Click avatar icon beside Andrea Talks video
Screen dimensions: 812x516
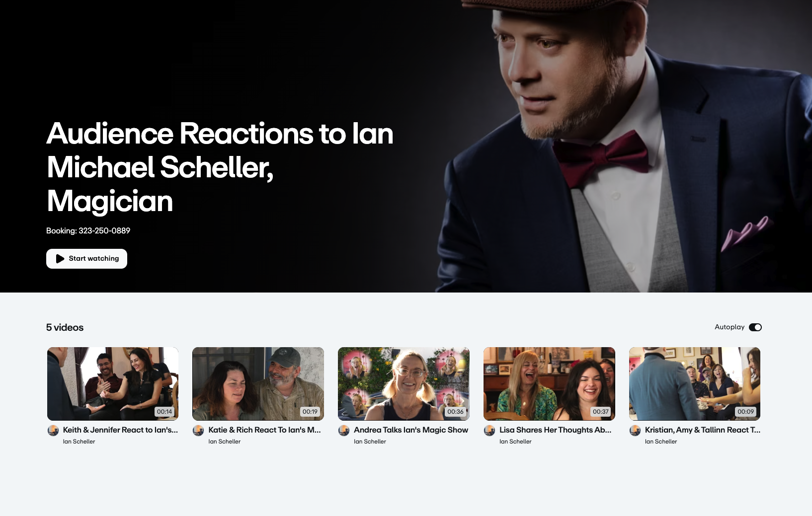coord(344,430)
